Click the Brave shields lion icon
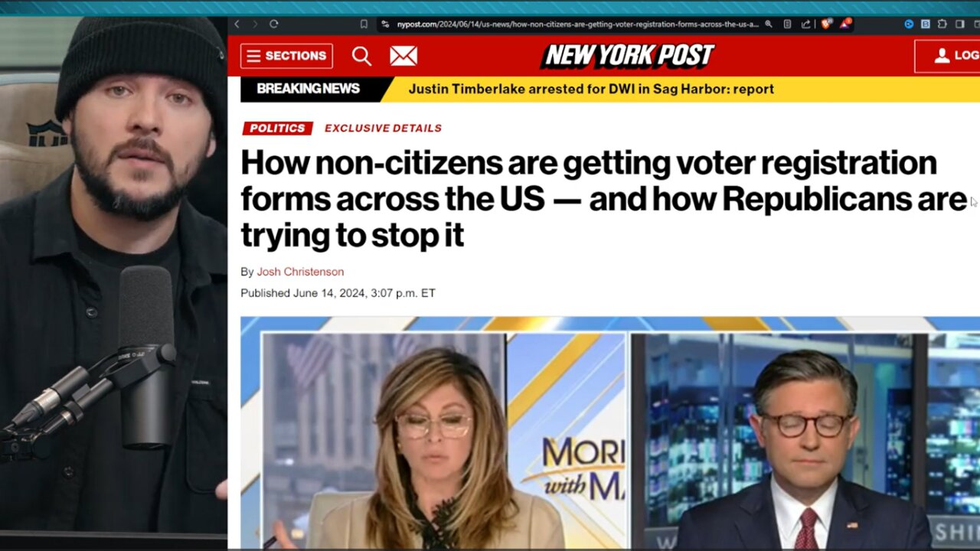Viewport: 980px width, 551px height. click(825, 24)
